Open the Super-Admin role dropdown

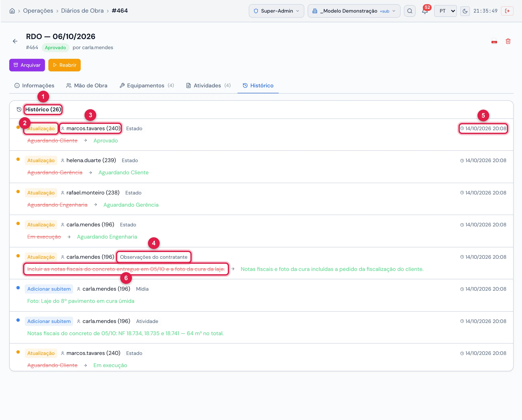276,11
